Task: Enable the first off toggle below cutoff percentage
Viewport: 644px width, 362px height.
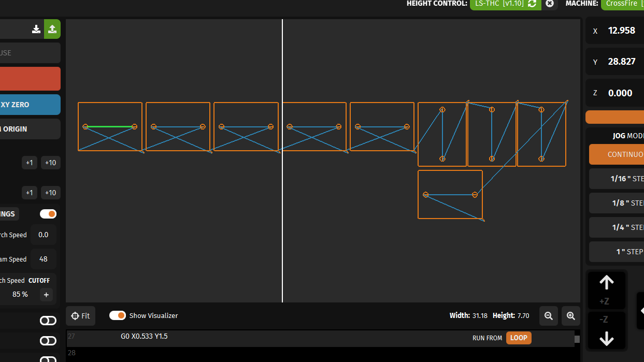Action: [48, 321]
